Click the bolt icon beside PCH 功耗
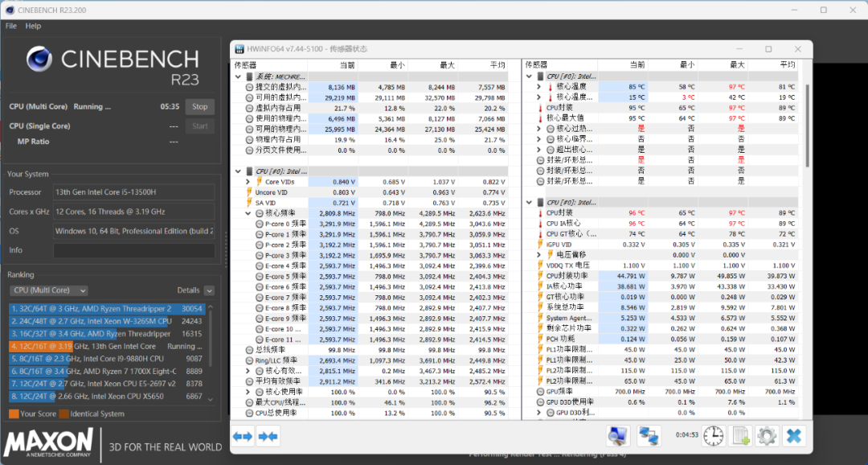 click(x=540, y=339)
